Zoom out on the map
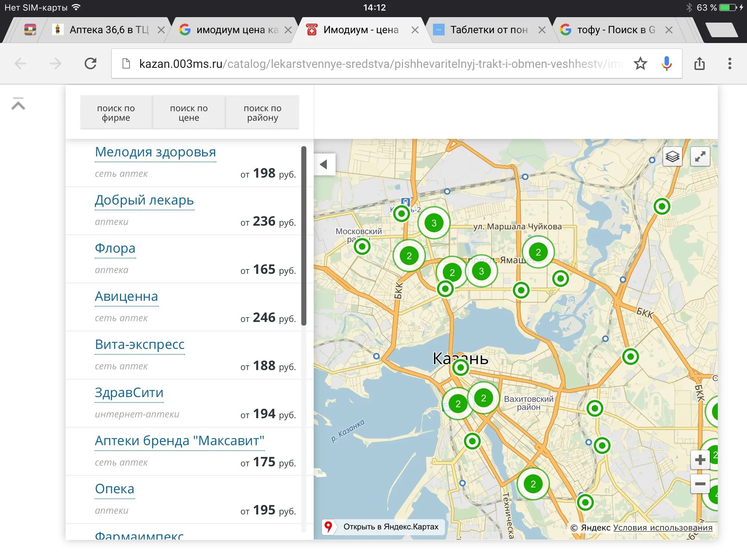This screenshot has height=560, width=747. (700, 484)
